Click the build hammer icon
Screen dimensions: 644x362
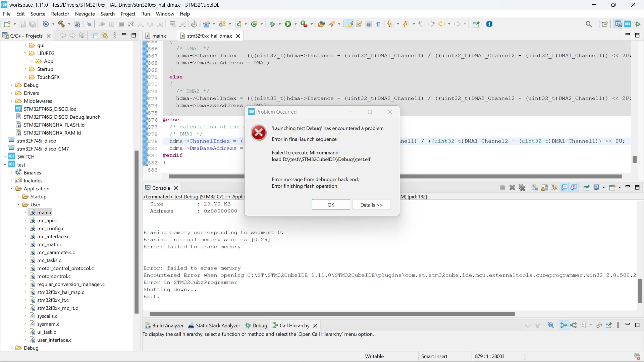62,24
